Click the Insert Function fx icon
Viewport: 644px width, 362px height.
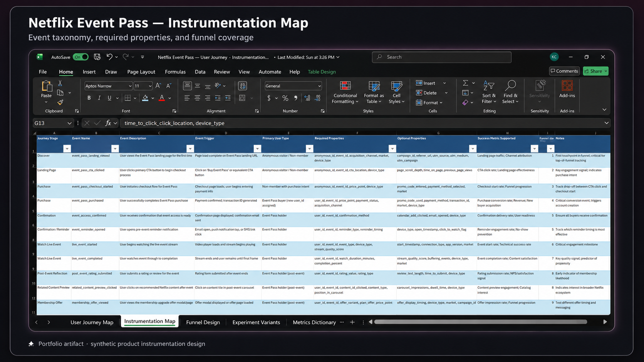coord(108,123)
